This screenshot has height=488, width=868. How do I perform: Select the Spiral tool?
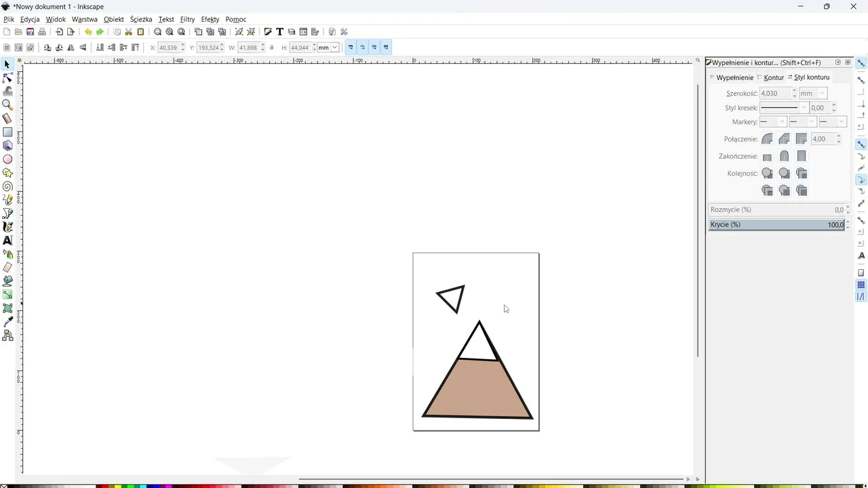click(7, 186)
